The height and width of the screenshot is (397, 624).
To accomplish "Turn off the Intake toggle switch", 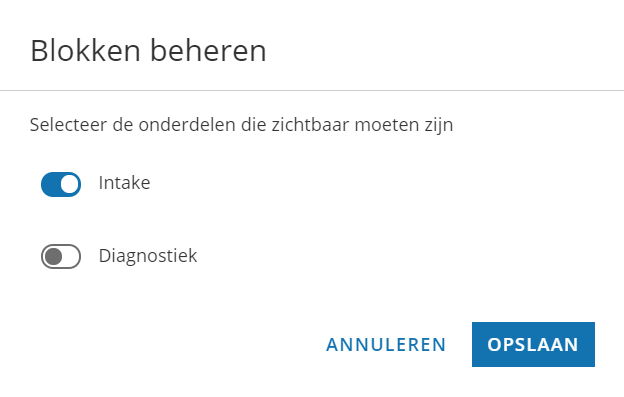I will pyautogui.click(x=61, y=184).
